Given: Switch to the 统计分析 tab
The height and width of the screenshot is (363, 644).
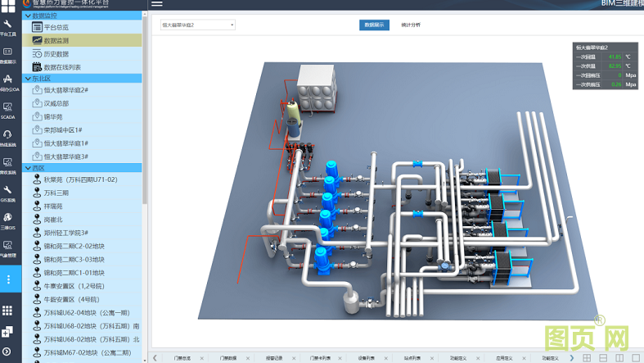Looking at the screenshot, I should tap(411, 25).
